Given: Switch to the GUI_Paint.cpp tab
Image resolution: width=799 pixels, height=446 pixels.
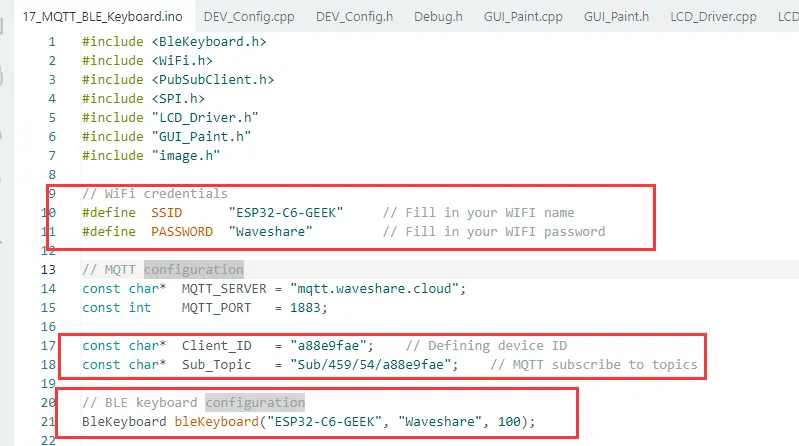Looking at the screenshot, I should tap(523, 16).
